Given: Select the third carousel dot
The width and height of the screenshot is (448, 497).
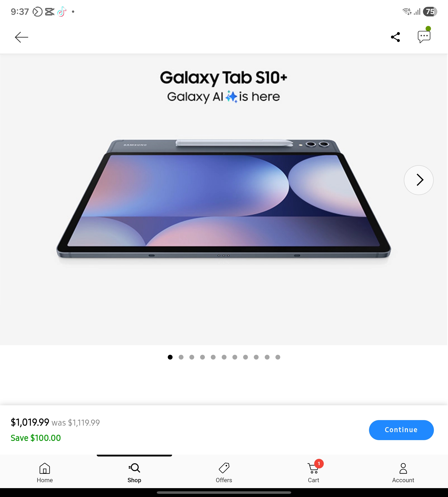Looking at the screenshot, I should (192, 357).
